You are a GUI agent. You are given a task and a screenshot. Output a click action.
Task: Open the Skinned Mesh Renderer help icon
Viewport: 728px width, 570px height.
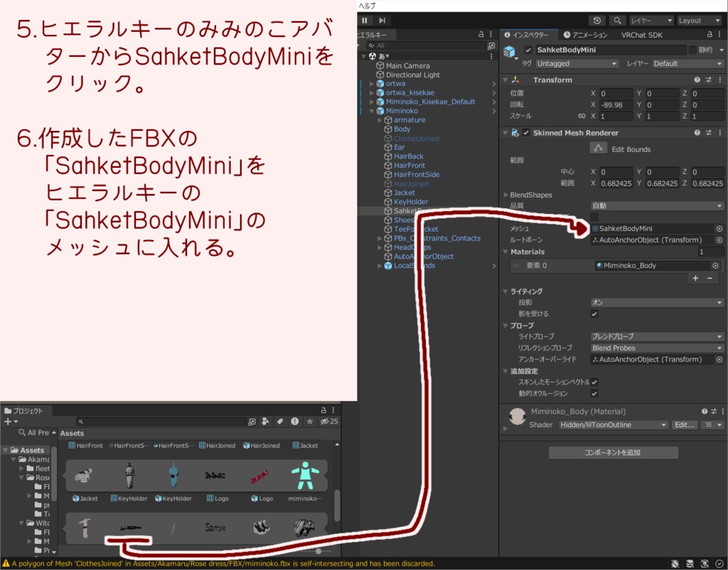pyautogui.click(x=697, y=133)
